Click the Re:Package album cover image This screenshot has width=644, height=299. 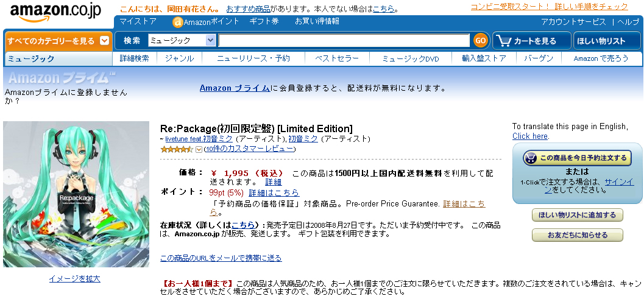click(x=76, y=194)
